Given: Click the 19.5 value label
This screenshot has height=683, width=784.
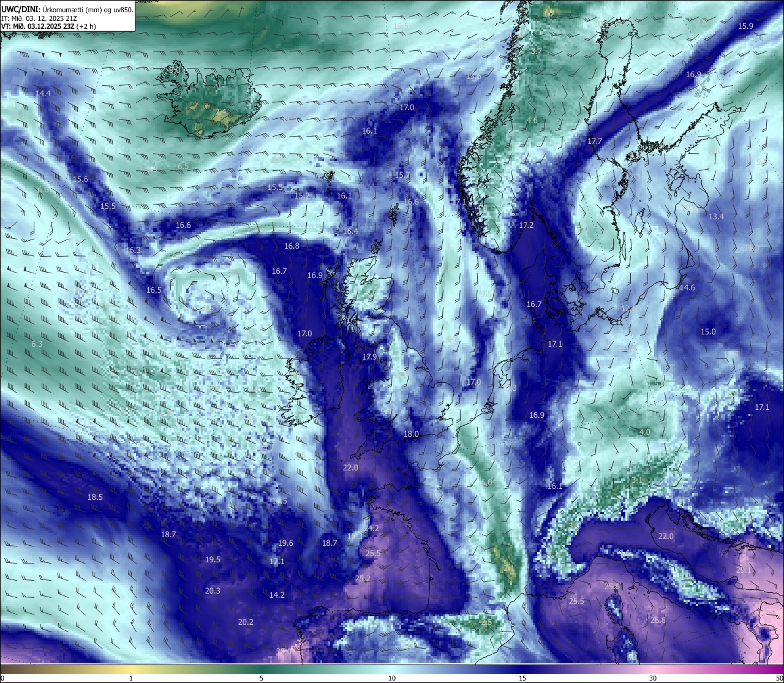Looking at the screenshot, I should point(213,560).
